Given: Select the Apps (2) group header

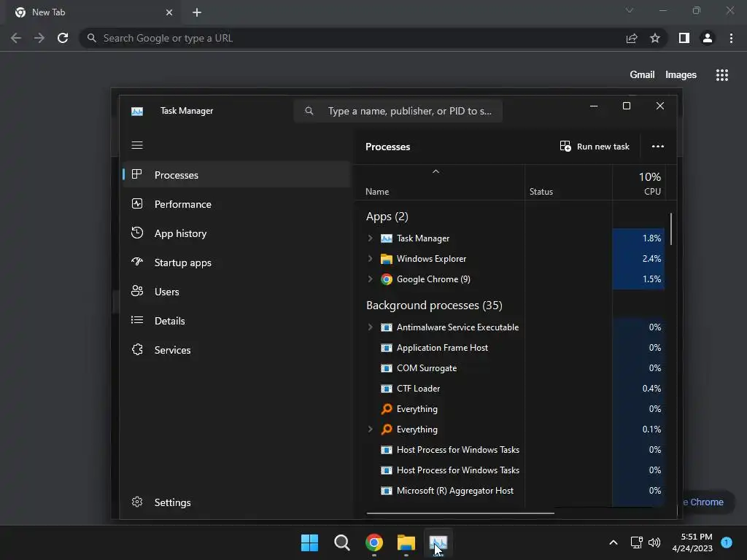Looking at the screenshot, I should click(387, 217).
